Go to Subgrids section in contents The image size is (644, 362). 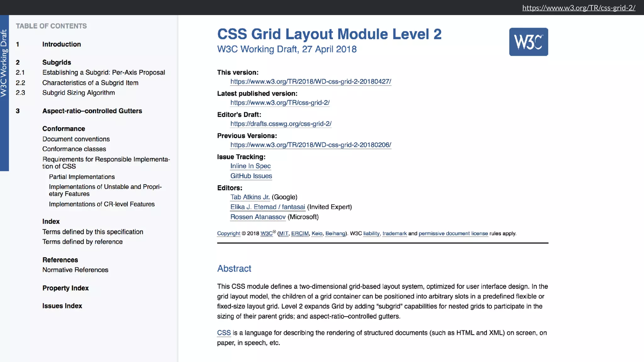pos(57,62)
